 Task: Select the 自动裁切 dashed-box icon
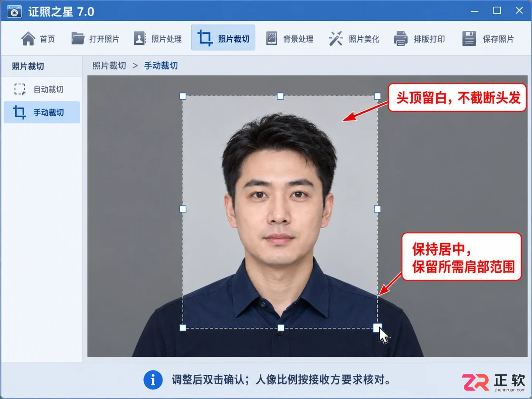coord(20,89)
